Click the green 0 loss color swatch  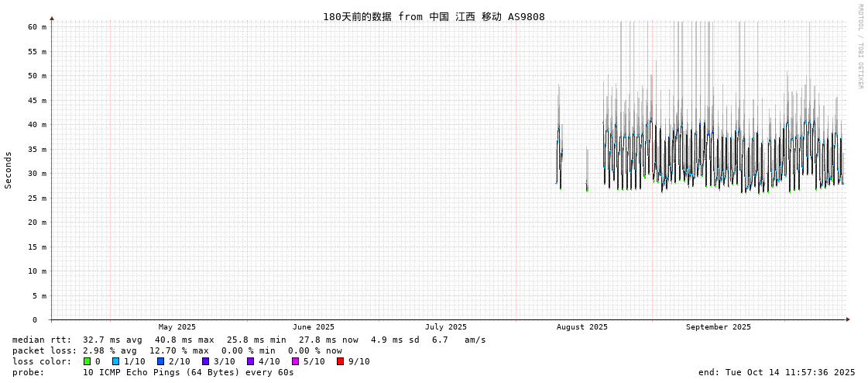87,361
